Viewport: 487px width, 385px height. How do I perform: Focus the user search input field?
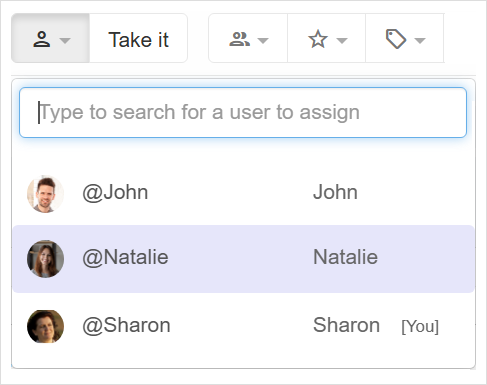point(243,112)
